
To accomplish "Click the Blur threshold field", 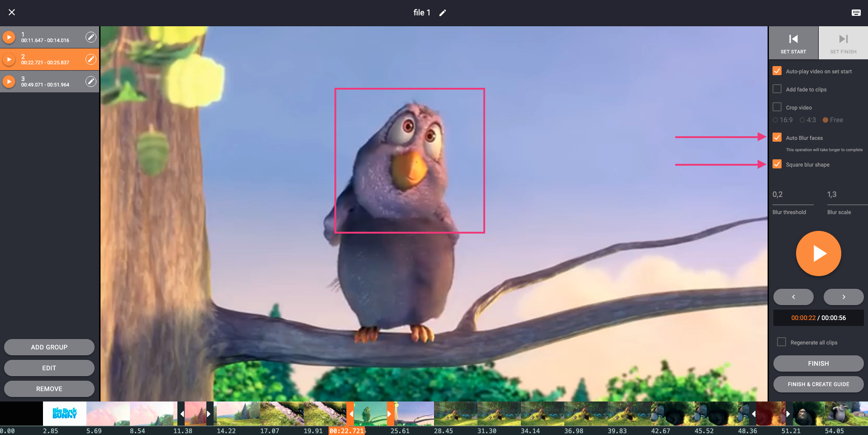I will pyautogui.click(x=793, y=195).
